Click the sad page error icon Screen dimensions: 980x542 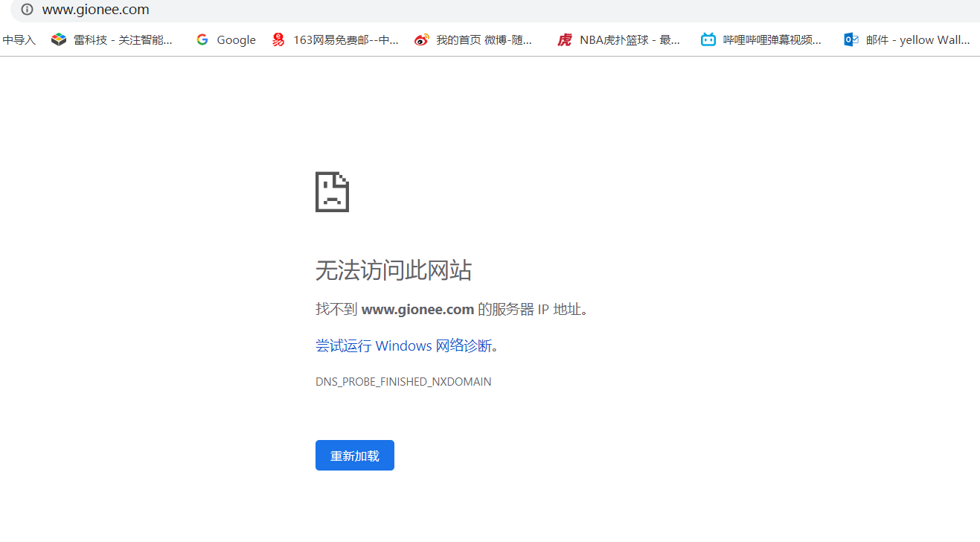point(332,191)
